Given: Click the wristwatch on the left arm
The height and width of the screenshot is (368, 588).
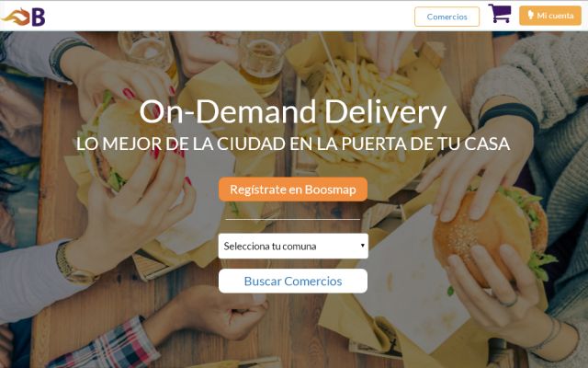Looking at the screenshot, I should tap(75, 265).
